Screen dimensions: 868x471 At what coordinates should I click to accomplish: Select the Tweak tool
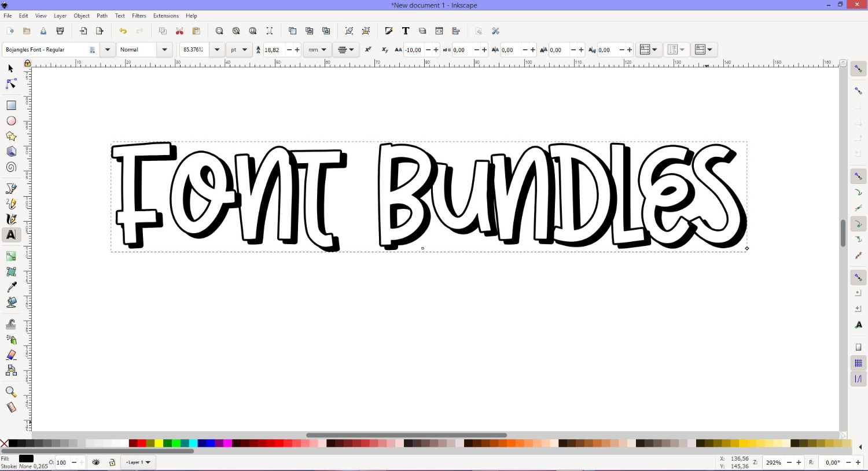pyautogui.click(x=11, y=324)
